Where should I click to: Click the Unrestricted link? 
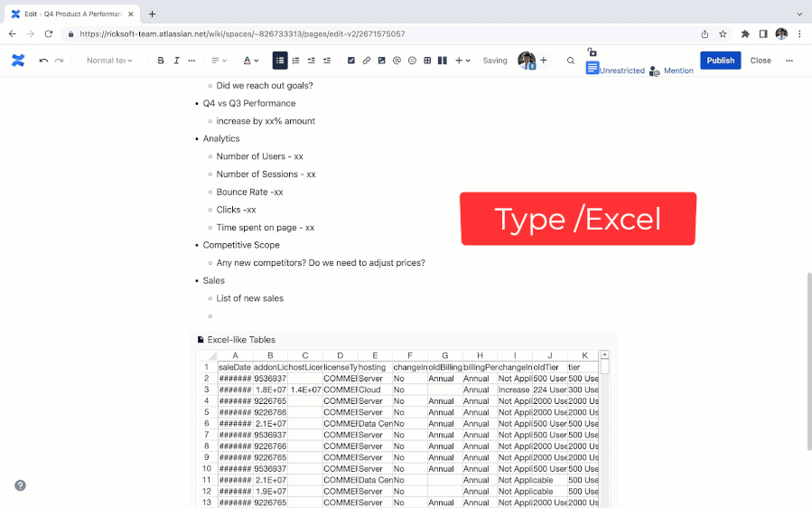click(622, 71)
